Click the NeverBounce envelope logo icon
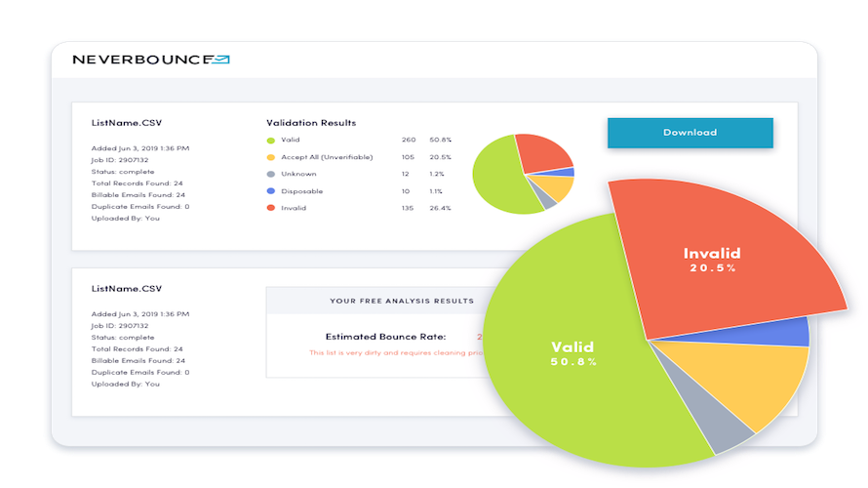This screenshot has height=488, width=868. click(220, 60)
